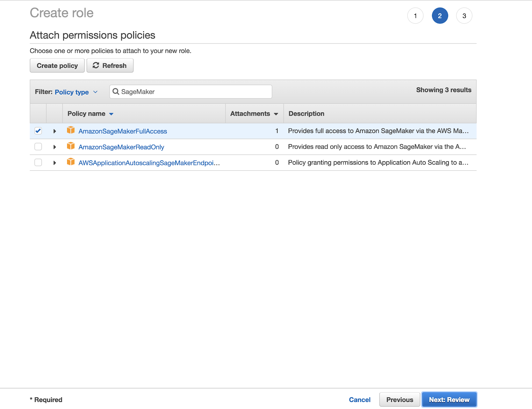The height and width of the screenshot is (409, 532).
Task: Click the policy icon next to AmazonSageMakerReadOnly
Action: tap(70, 146)
